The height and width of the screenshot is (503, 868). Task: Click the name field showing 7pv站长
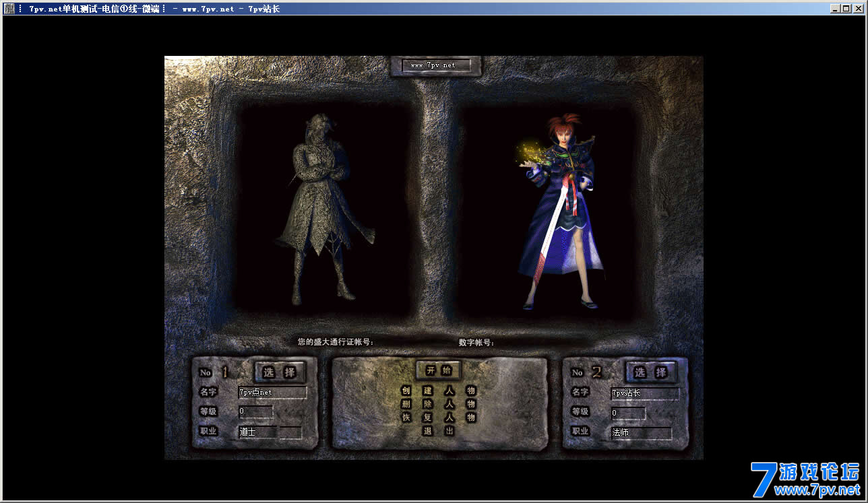tap(645, 393)
